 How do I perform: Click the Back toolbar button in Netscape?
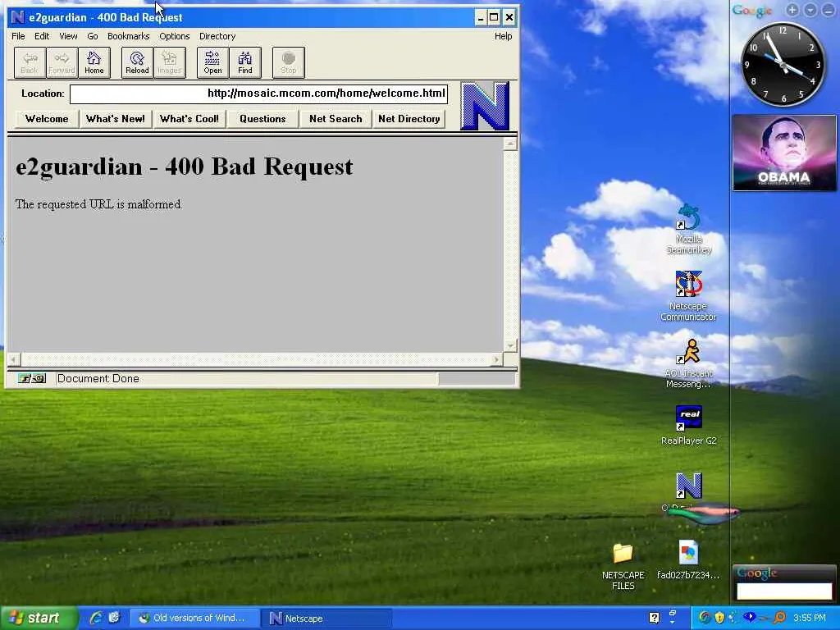pos(30,62)
